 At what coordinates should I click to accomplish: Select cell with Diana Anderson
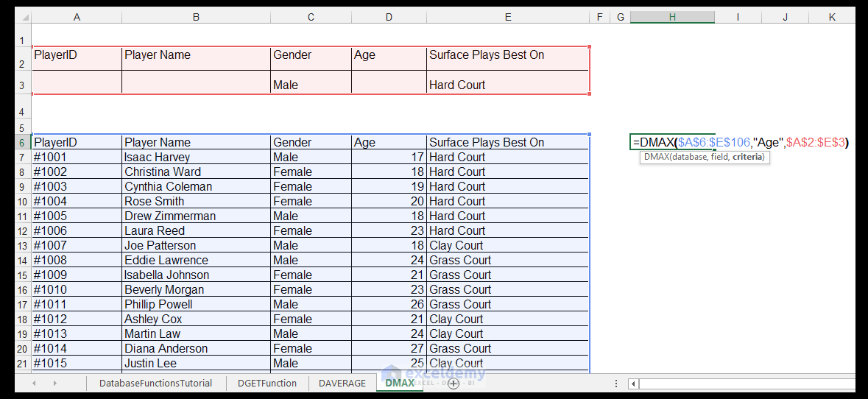click(x=196, y=348)
